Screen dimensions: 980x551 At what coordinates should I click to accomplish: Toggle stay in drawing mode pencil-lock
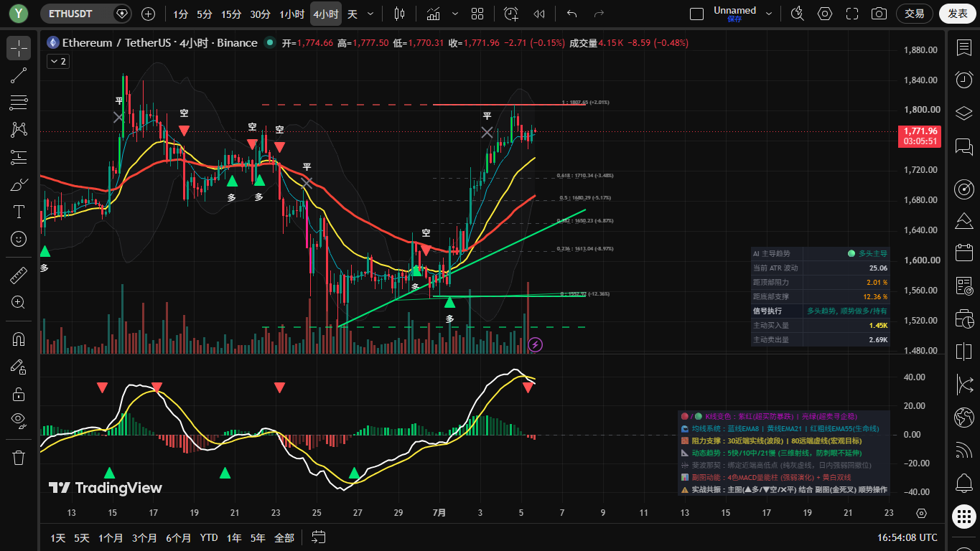tap(19, 367)
